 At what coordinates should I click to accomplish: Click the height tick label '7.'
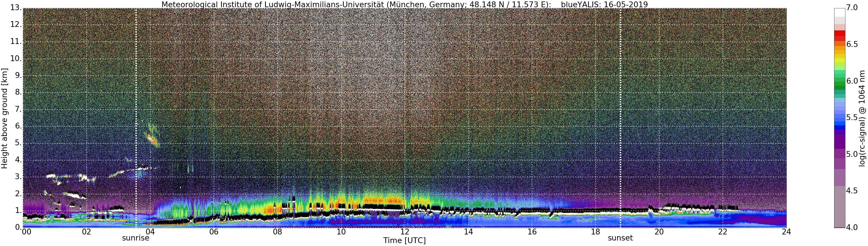(18, 109)
